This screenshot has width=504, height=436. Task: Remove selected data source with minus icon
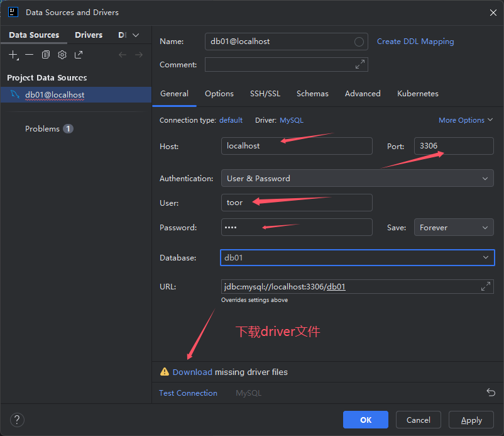pyautogui.click(x=30, y=55)
